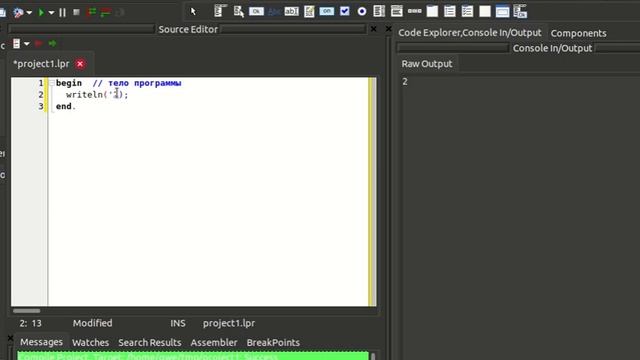Click 'project1.lpr' in the status bar
This screenshot has height=360, width=640.
point(229,323)
